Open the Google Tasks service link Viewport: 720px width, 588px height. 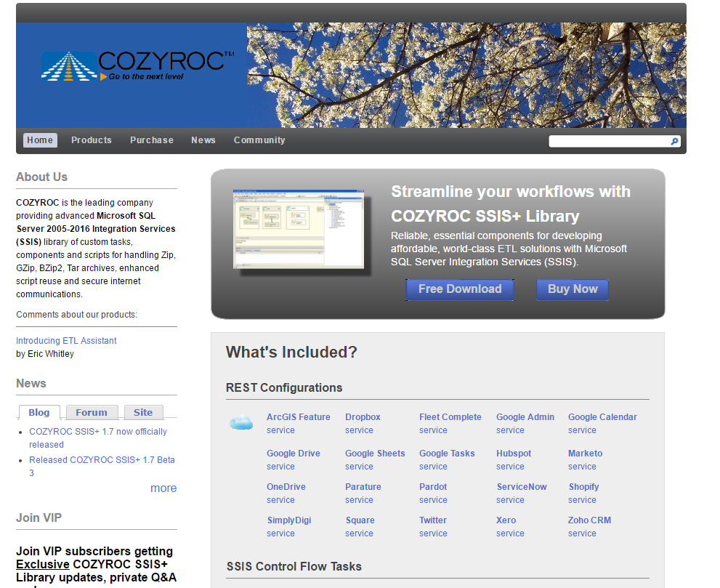(447, 460)
